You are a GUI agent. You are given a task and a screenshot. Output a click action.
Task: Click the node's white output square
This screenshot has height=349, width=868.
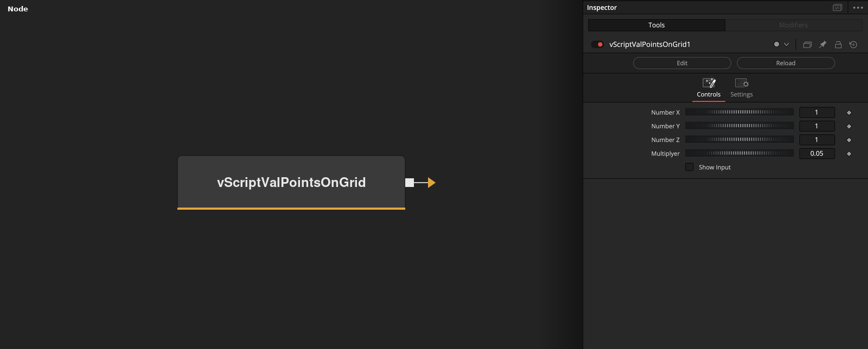coord(410,183)
